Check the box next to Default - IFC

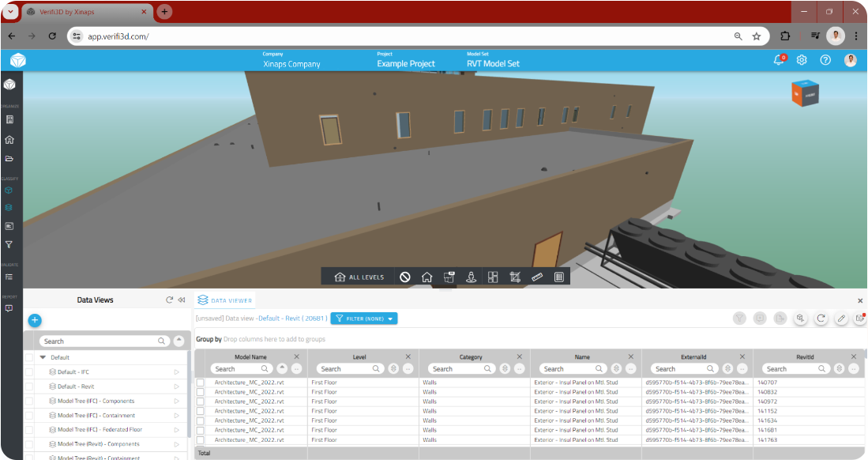click(x=29, y=372)
